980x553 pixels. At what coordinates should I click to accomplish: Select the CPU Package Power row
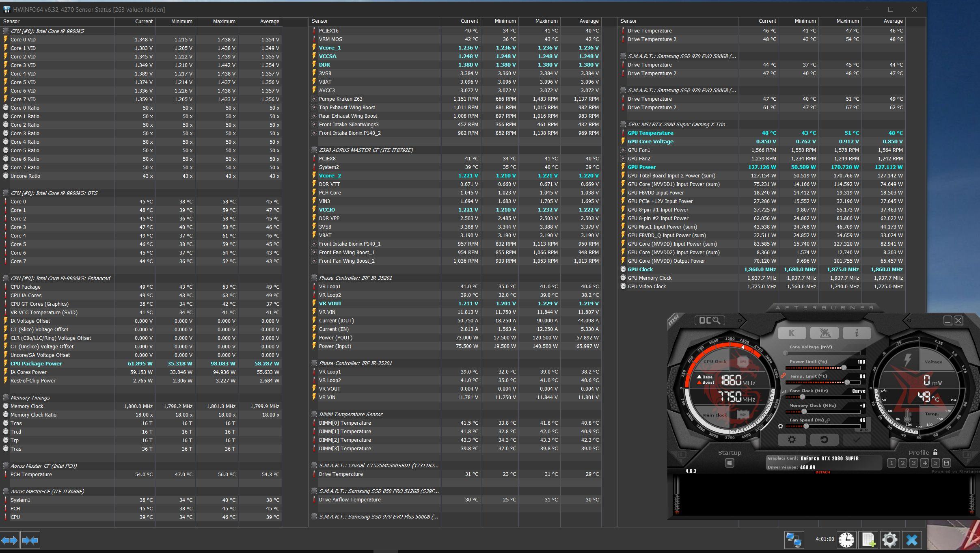[37, 364]
